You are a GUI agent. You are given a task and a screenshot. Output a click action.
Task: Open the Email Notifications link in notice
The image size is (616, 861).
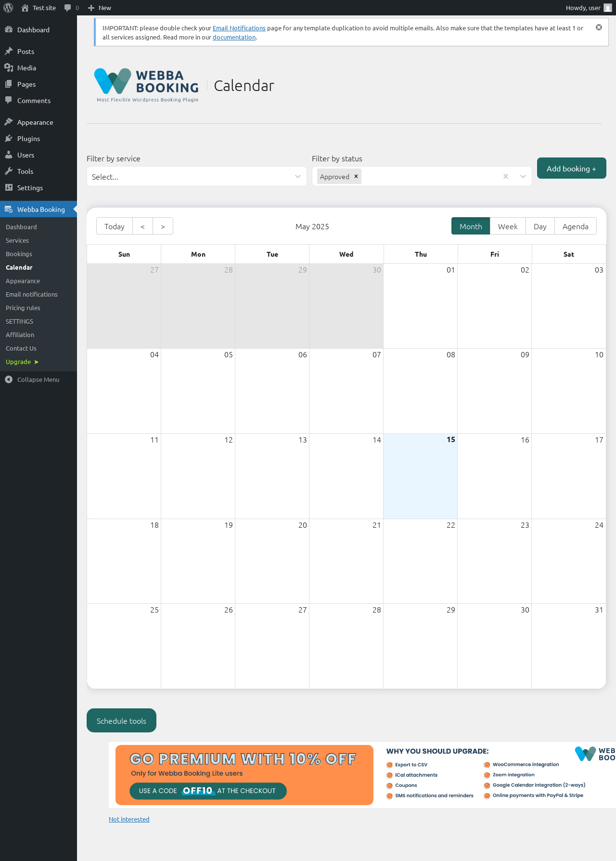click(x=239, y=28)
